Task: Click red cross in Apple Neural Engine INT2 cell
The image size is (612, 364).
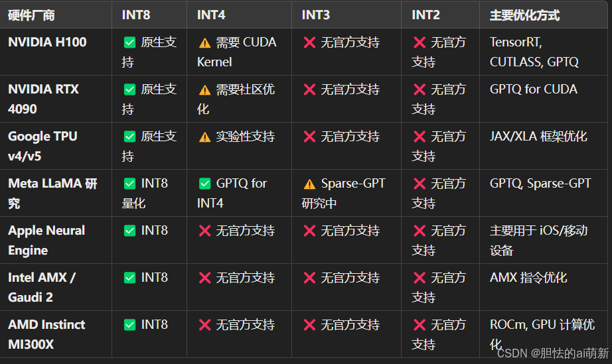Action: [420, 231]
